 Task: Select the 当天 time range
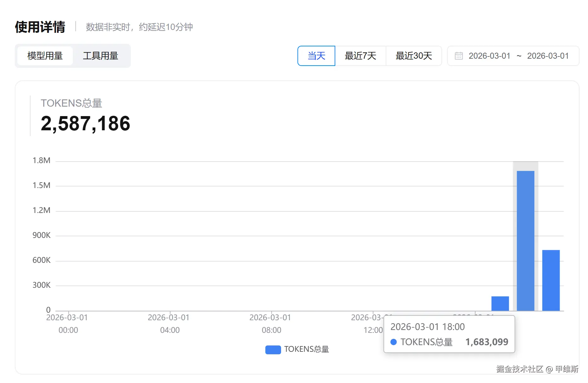click(316, 56)
